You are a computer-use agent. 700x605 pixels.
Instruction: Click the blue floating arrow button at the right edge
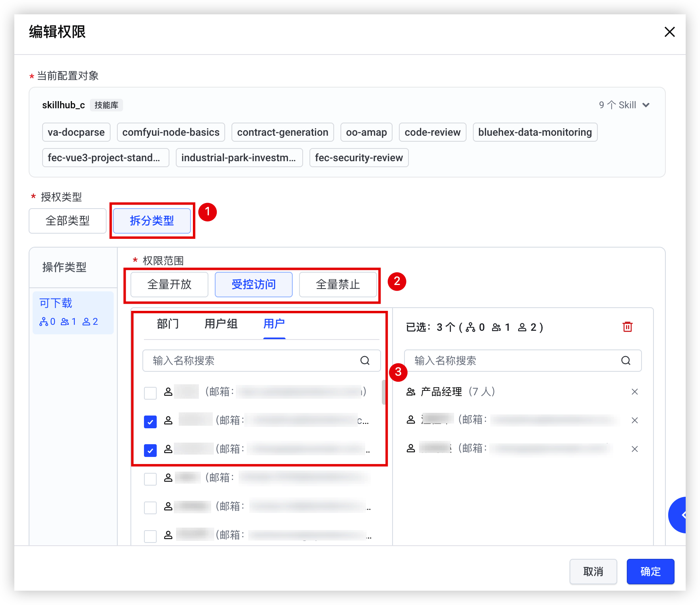678,515
